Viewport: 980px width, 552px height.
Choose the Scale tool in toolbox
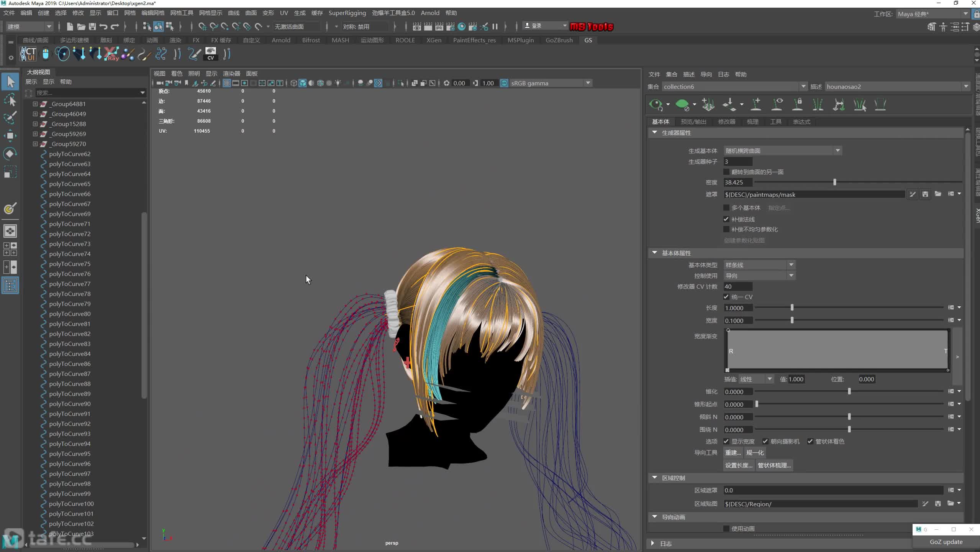click(10, 172)
